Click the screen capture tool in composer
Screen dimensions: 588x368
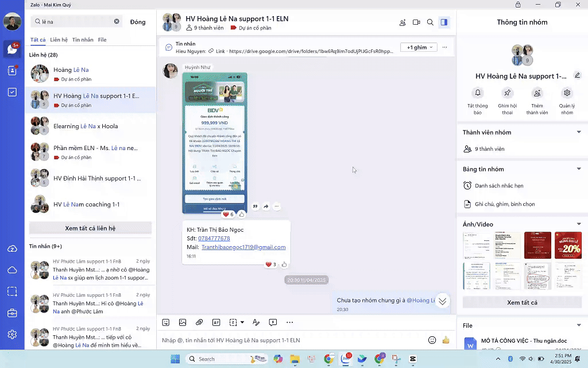(x=233, y=322)
